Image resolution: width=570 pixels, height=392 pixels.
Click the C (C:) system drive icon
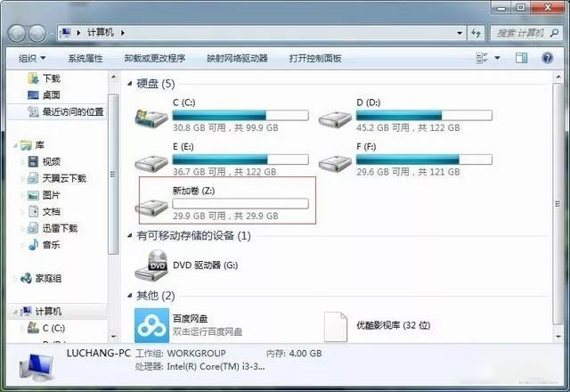click(151, 118)
